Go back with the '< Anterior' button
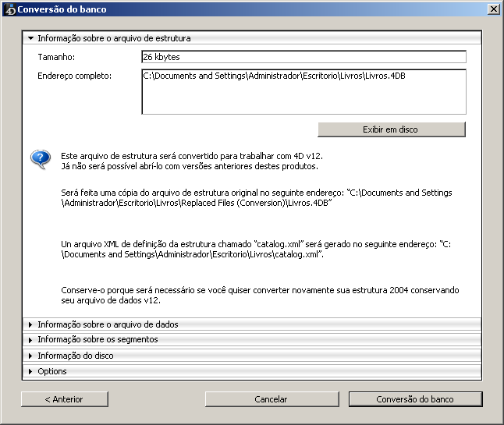The width and height of the screenshot is (504, 425). 64,398
